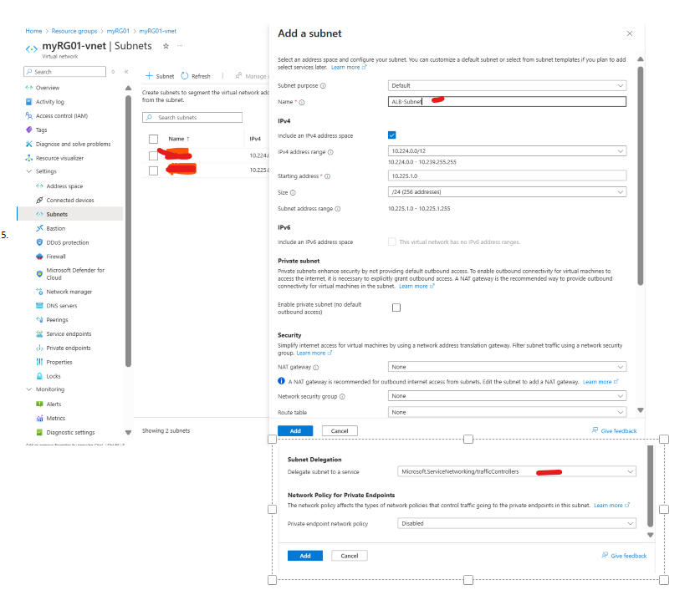Click the Starting address field
This screenshot has height=595, width=700.
point(507,175)
